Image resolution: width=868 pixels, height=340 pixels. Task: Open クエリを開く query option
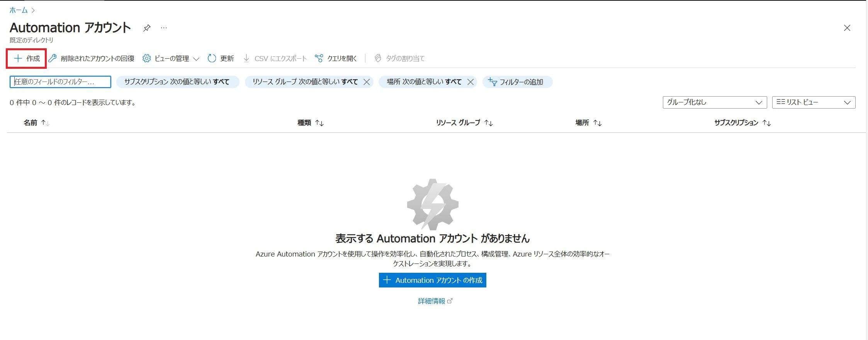[x=336, y=58]
